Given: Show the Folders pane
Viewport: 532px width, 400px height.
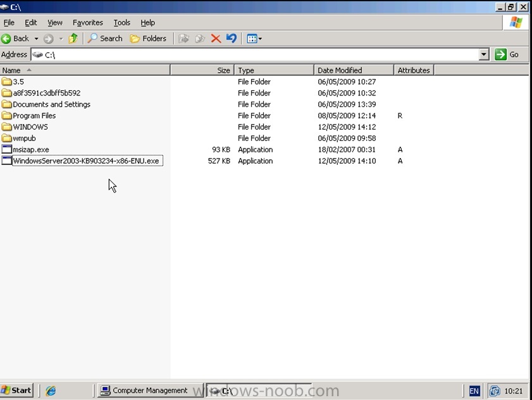Looking at the screenshot, I should [x=148, y=39].
